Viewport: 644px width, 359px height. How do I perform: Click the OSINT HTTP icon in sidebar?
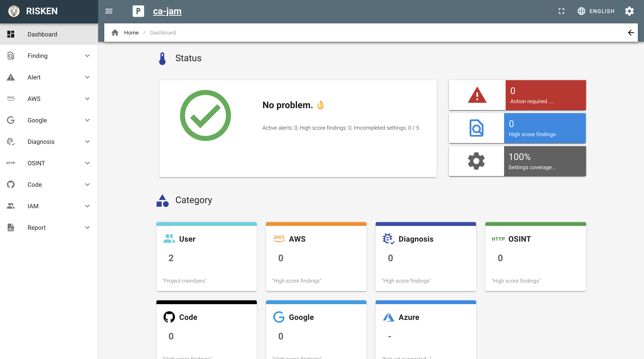(11, 163)
